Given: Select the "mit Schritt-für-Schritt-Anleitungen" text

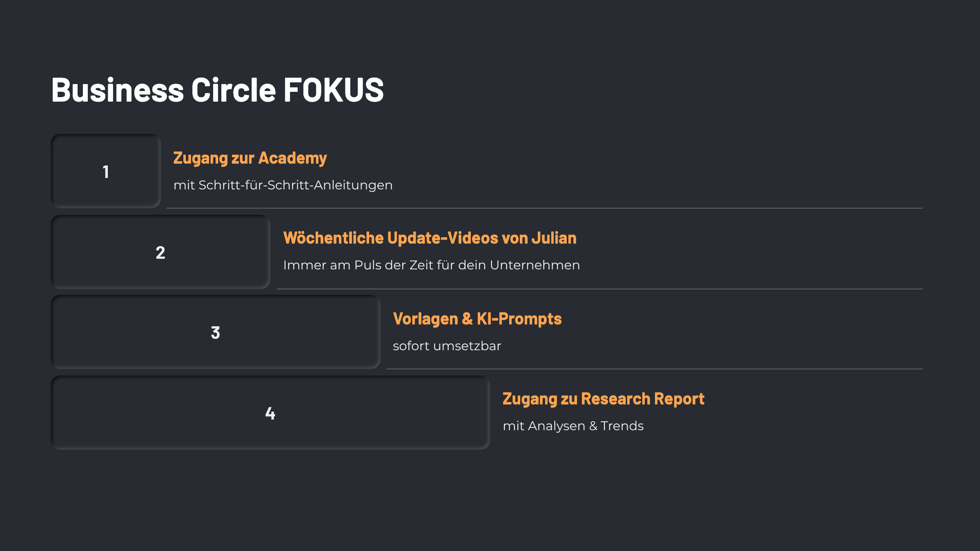Looking at the screenshot, I should click(283, 185).
